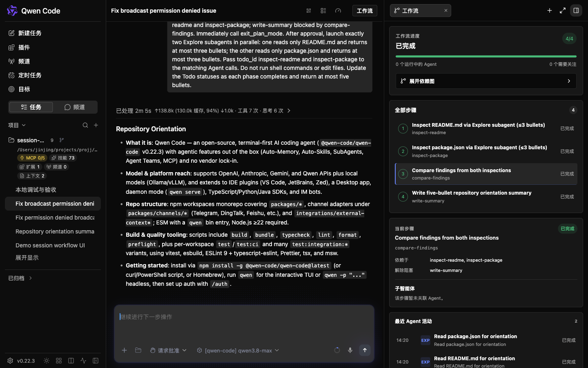Click the EXP badge for Read README.md activity
This screenshot has height=368, width=588.
click(x=425, y=362)
